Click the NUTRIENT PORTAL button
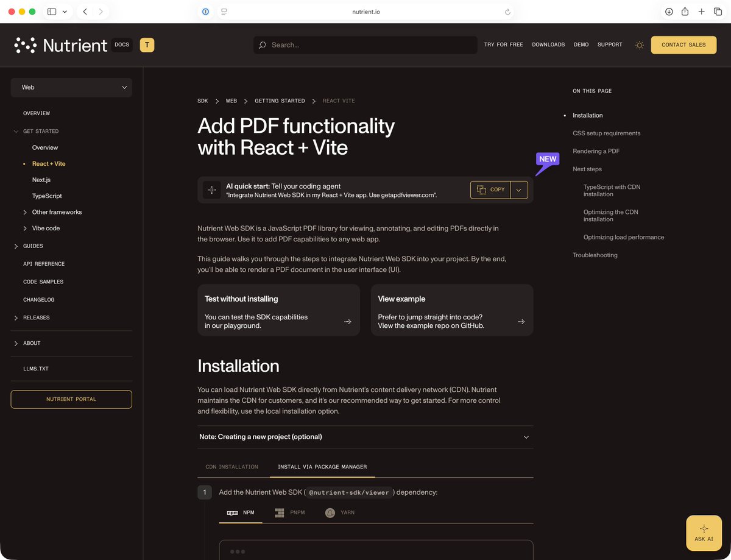The height and width of the screenshot is (560, 731). click(71, 399)
